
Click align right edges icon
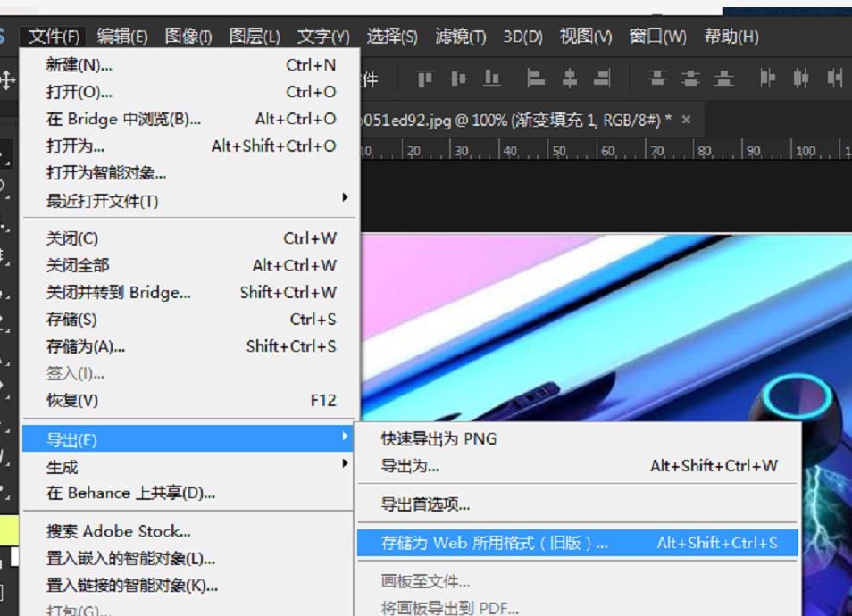pos(603,79)
